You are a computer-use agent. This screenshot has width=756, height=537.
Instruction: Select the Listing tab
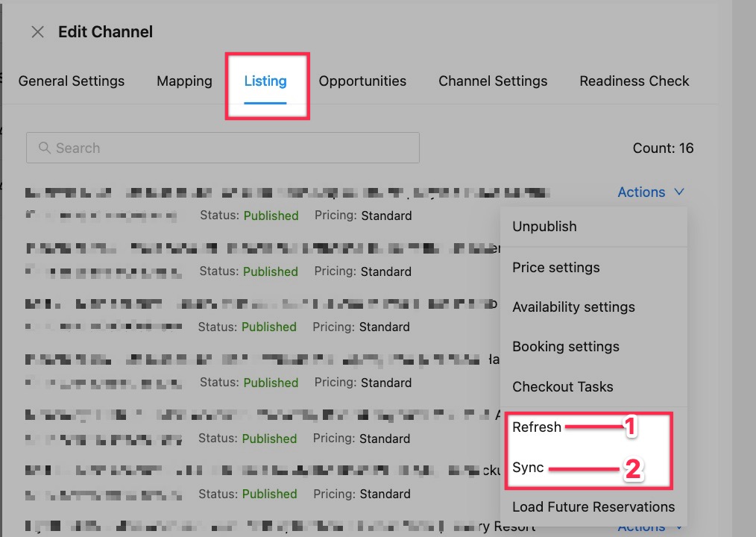tap(265, 81)
